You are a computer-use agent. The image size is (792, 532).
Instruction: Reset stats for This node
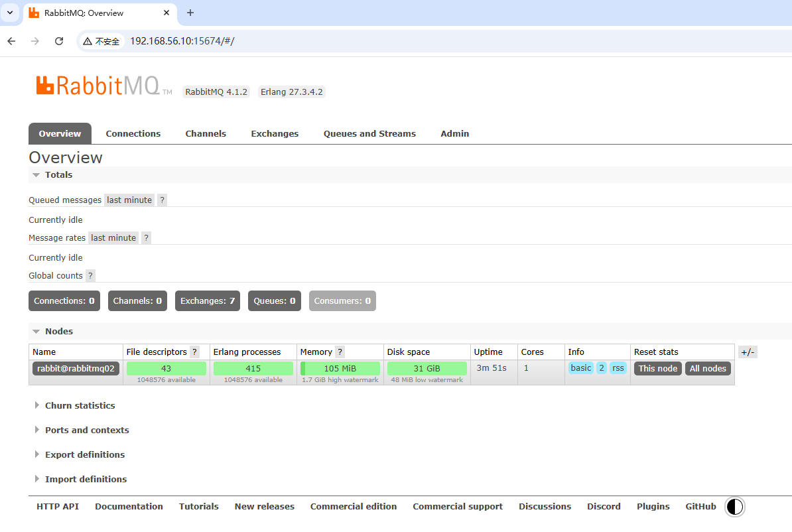[658, 369]
